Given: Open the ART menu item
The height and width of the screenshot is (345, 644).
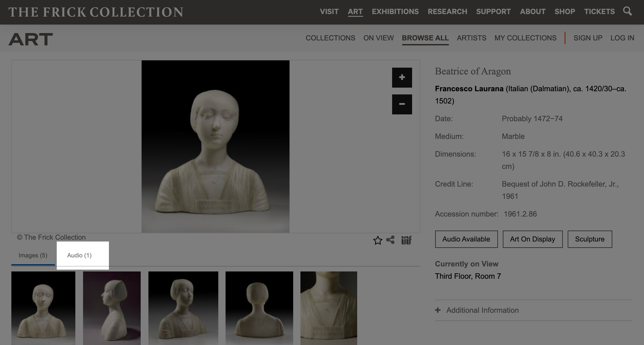Looking at the screenshot, I should (x=355, y=12).
